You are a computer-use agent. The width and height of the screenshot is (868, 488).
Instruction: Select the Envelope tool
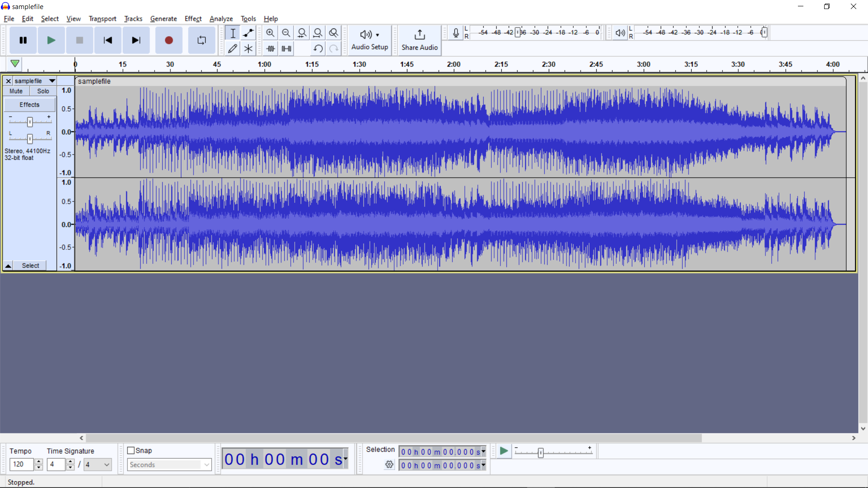[248, 33]
